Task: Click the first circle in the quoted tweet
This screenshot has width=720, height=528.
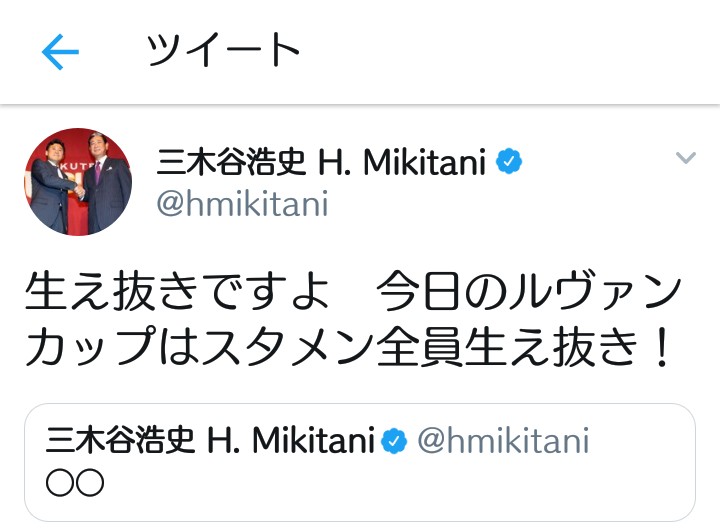Action: [x=60, y=484]
